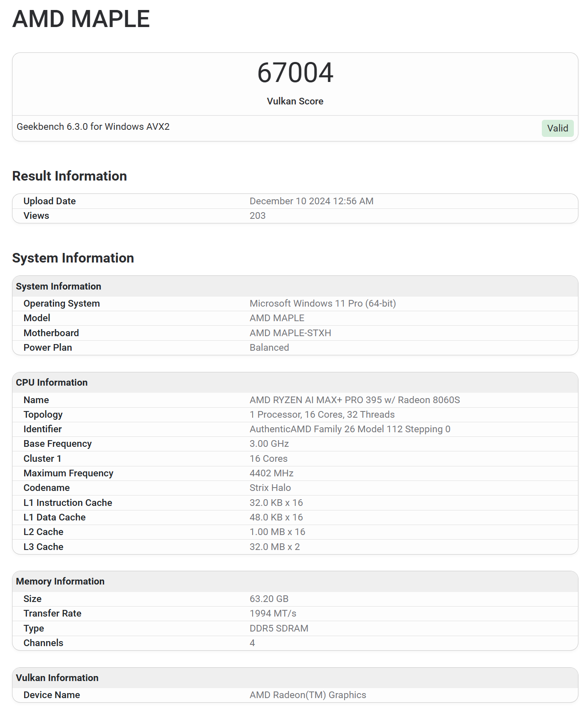Click the Views count 203

(258, 216)
